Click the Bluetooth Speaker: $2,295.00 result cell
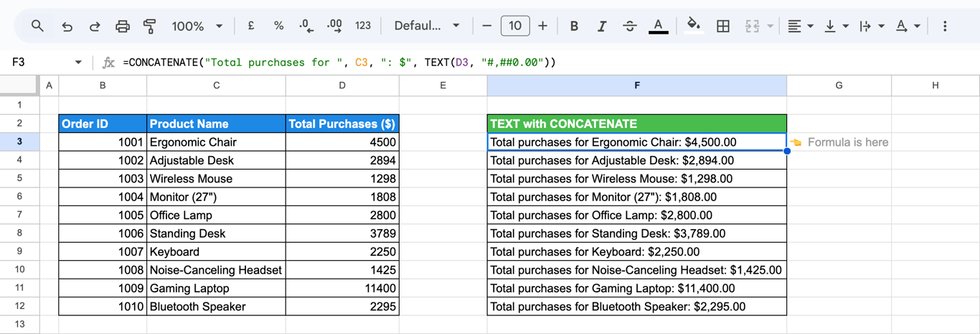The width and height of the screenshot is (980, 334). coord(636,307)
